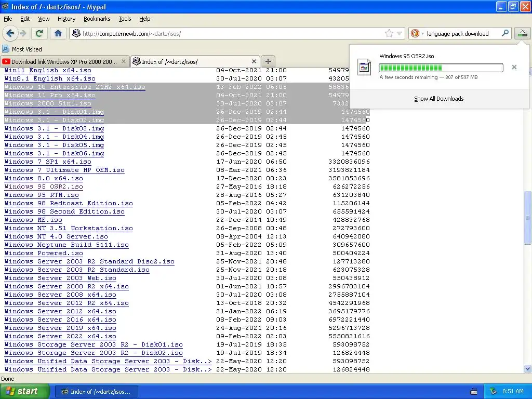Click the scrollbar down arrow
Viewport: 532px width, 399px height.
click(x=527, y=368)
